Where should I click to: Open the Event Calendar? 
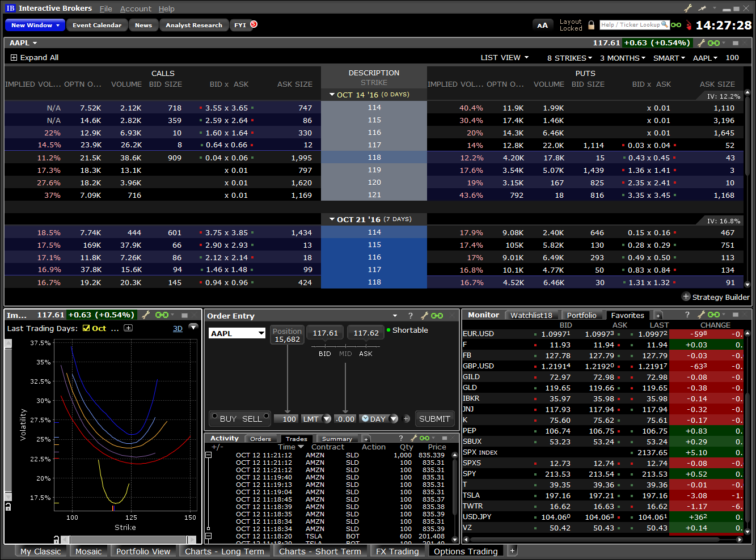click(96, 24)
